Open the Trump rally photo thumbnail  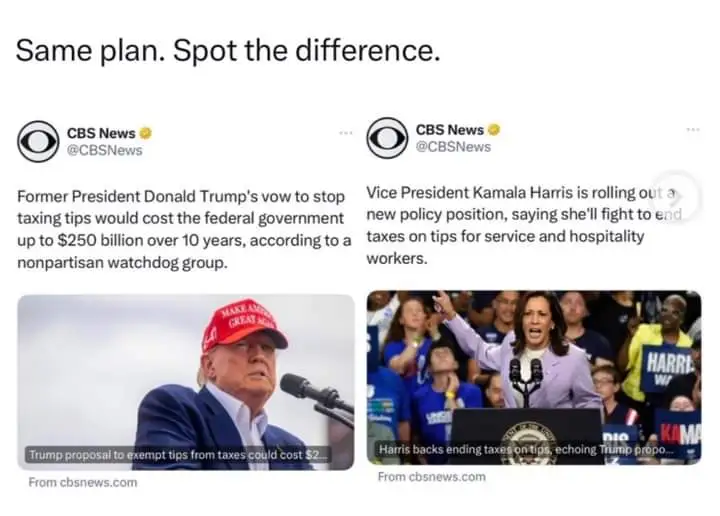click(x=186, y=370)
